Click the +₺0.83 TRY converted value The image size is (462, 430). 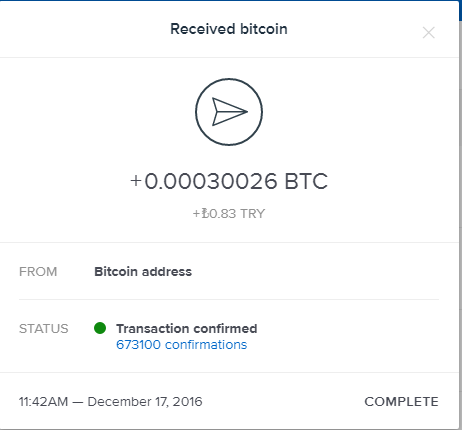pyautogui.click(x=229, y=213)
